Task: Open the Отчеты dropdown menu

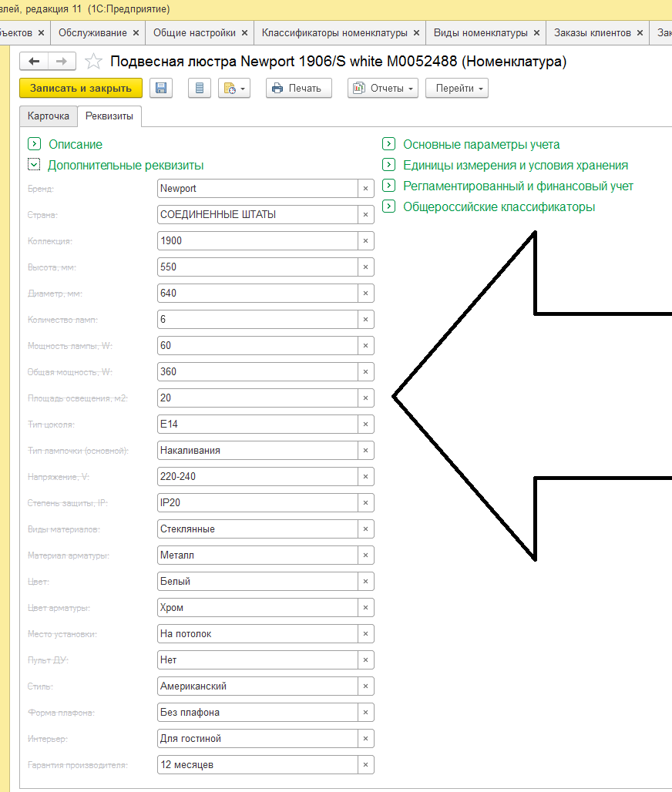Action: coord(383,89)
